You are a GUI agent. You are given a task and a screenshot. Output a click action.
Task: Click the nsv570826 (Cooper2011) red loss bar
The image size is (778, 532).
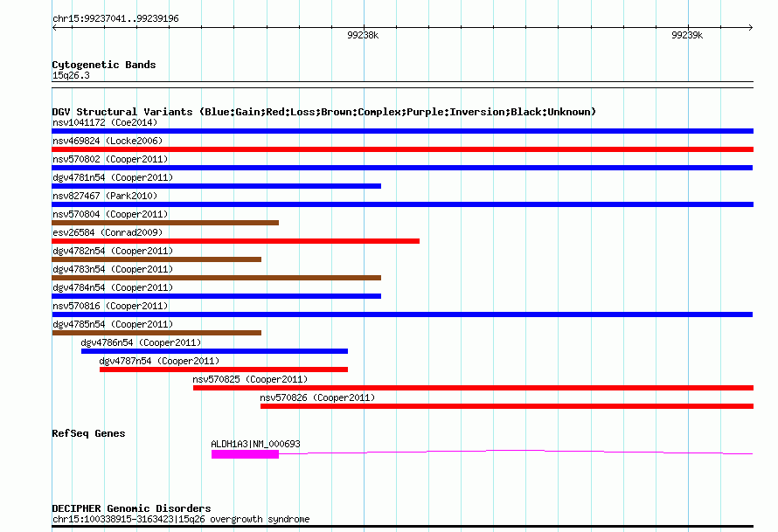click(507, 406)
